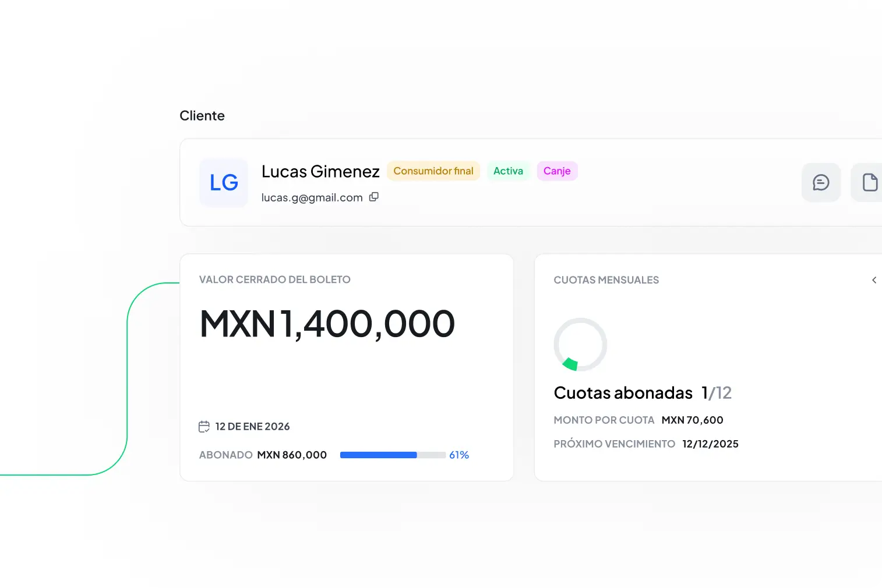Copy the email lucas.g@gmail.com with copy icon
The image size is (882, 588).
tap(373, 197)
